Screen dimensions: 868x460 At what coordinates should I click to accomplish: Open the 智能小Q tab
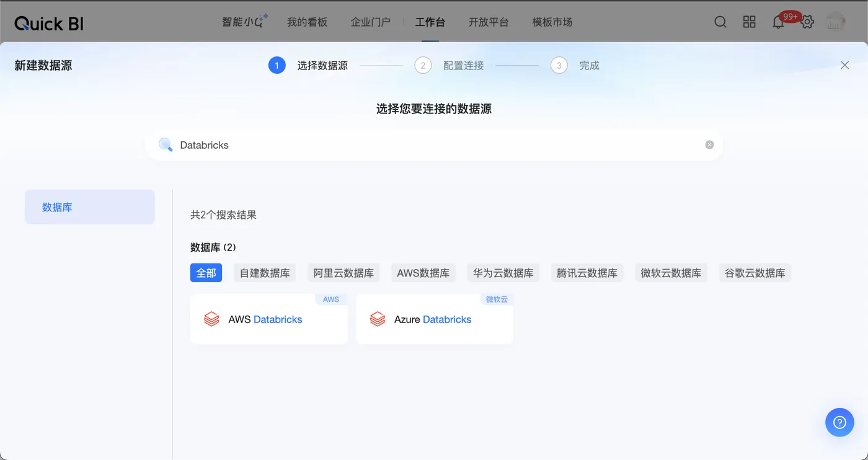point(246,22)
